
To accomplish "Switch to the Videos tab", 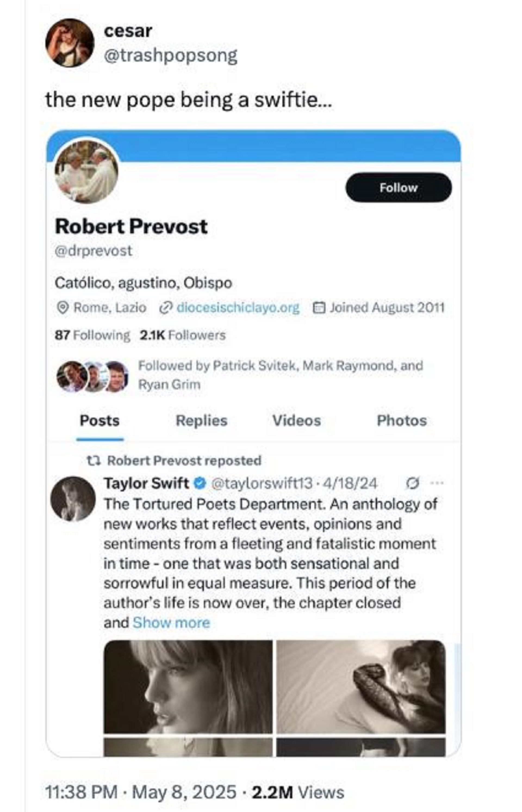I will 297,421.
